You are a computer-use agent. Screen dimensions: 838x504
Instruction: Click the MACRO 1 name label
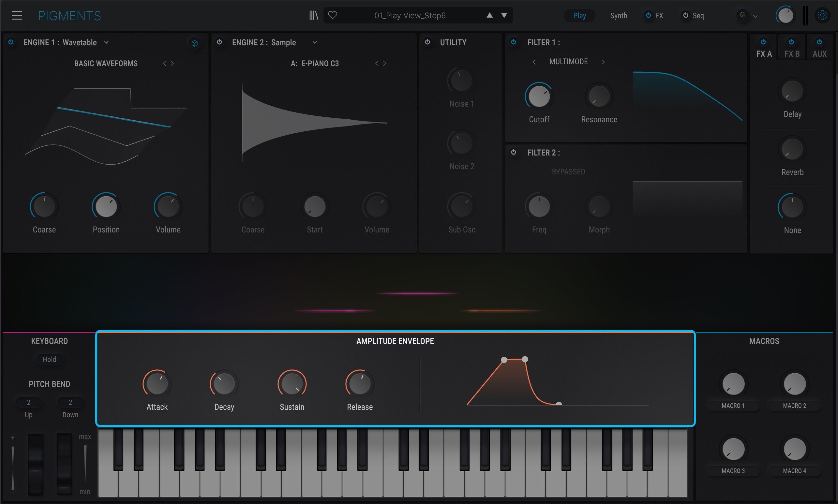733,406
